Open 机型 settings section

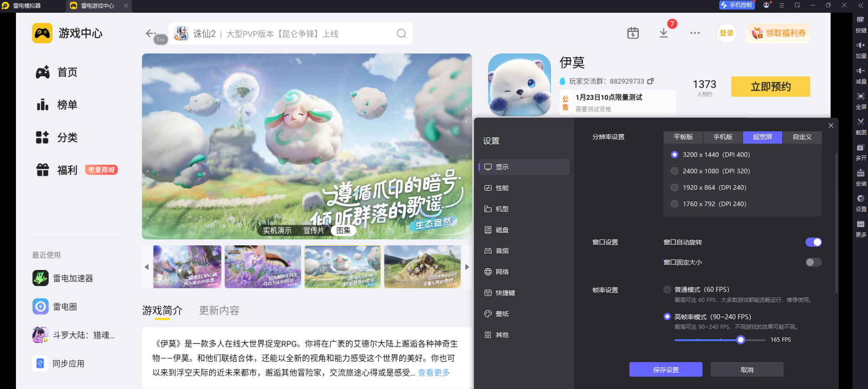(x=524, y=209)
